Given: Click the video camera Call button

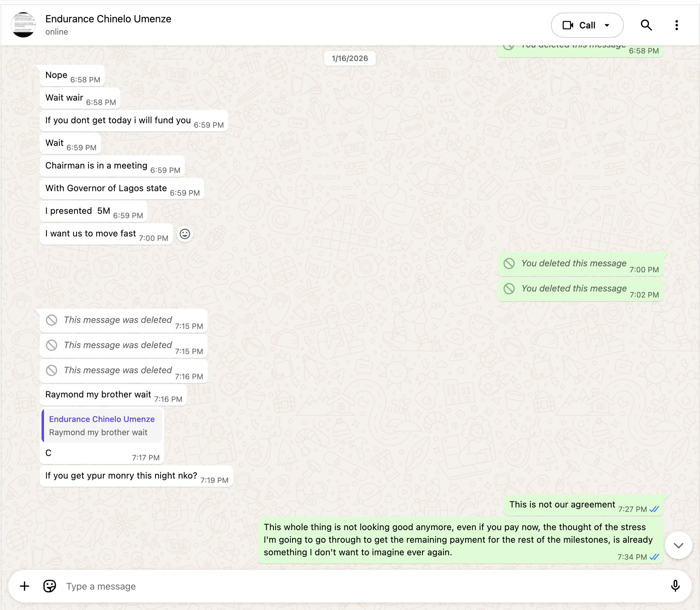Looking at the screenshot, I should [578, 25].
